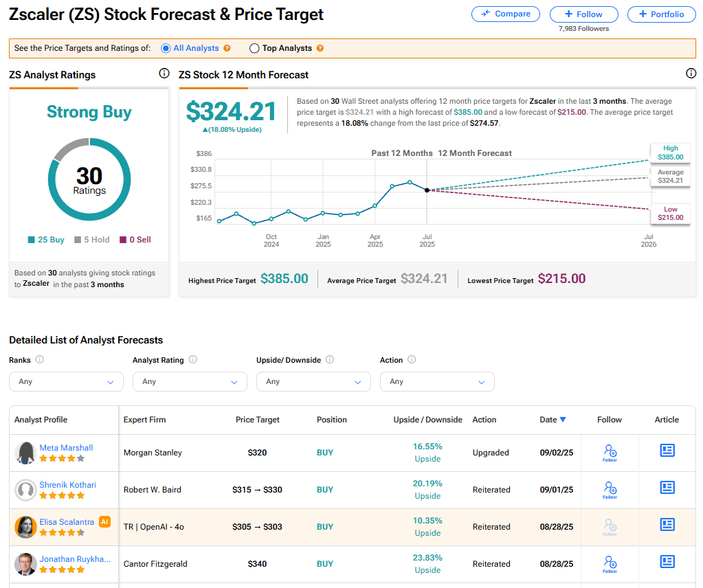
Task: Follow analyst Meta Marshall icon
Action: (x=610, y=452)
